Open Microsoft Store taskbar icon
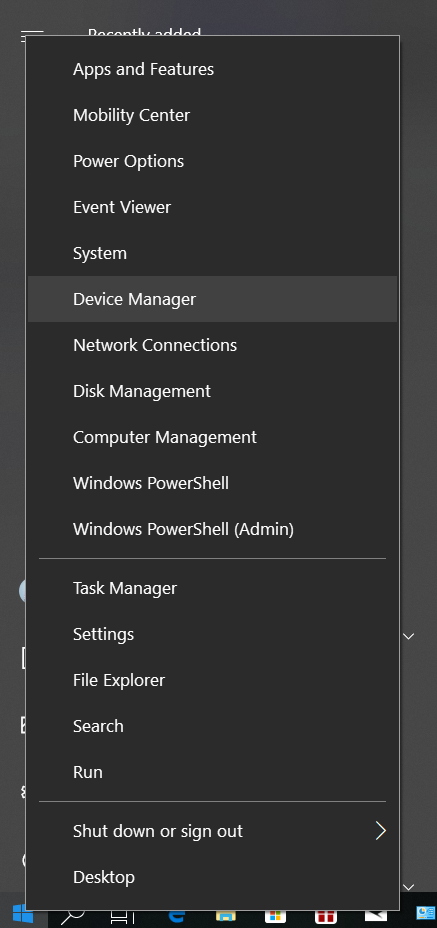Screen dimensions: 437x928 [x=275, y=916]
